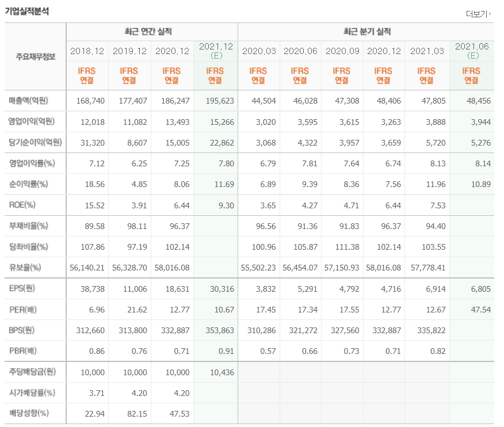The width and height of the screenshot is (504, 427).
Task: Select the 주요재무정보 header cell
Action: click(x=36, y=56)
